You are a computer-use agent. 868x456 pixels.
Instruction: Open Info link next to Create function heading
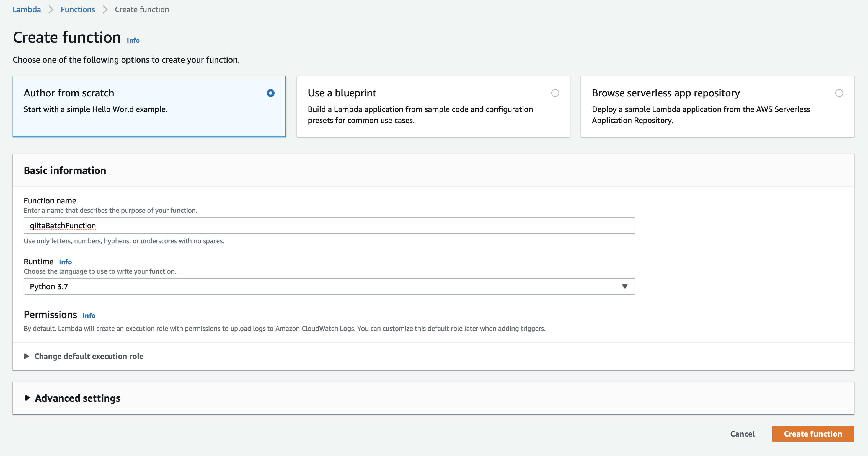coord(133,40)
